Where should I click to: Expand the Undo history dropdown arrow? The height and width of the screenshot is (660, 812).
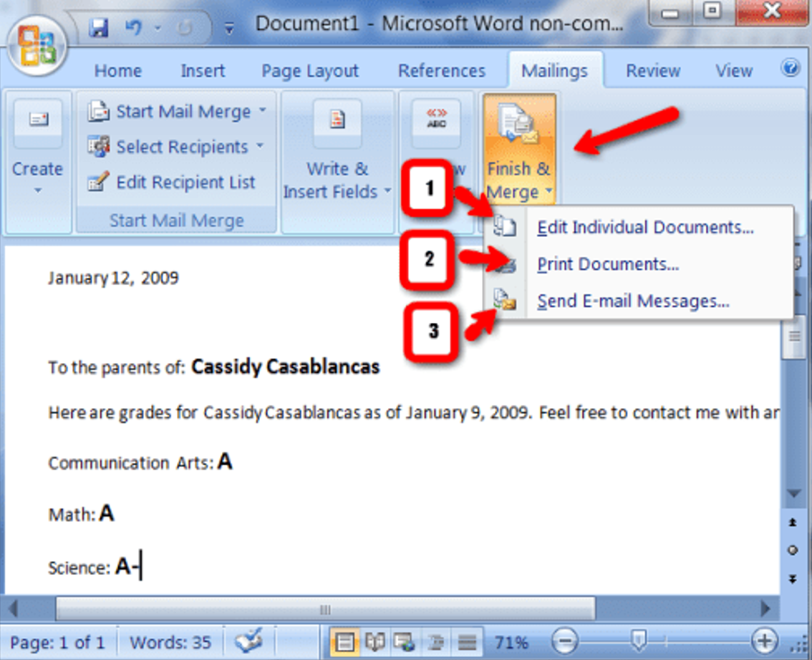pos(158,27)
